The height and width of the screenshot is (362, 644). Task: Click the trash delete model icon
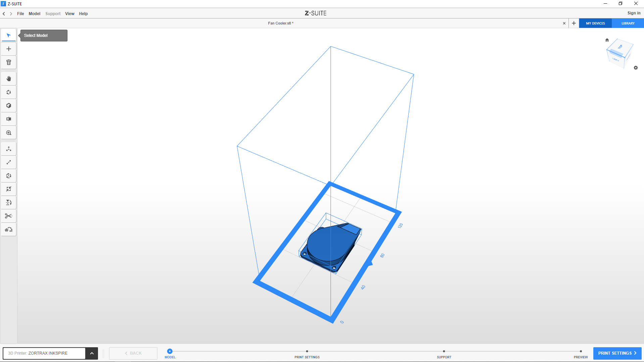[9, 62]
